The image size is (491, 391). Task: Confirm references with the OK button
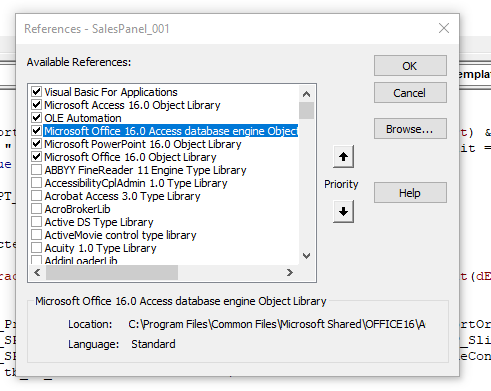[410, 66]
